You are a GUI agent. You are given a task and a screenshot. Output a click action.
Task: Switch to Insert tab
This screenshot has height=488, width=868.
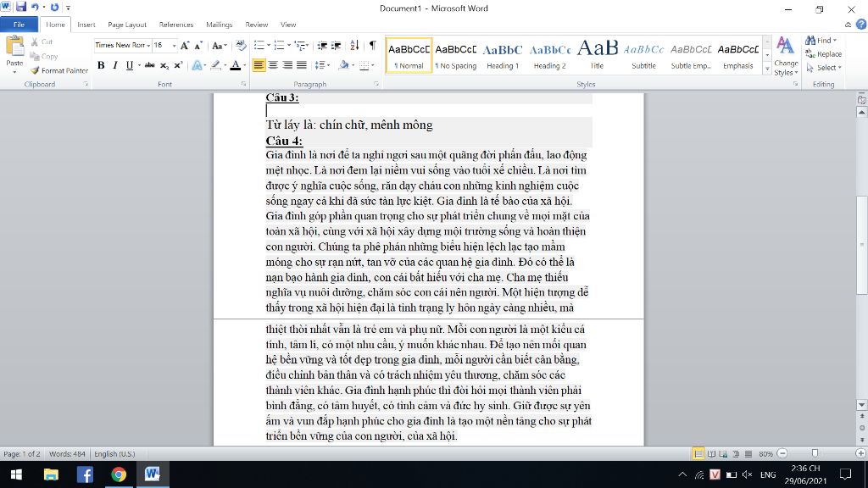(x=86, y=25)
